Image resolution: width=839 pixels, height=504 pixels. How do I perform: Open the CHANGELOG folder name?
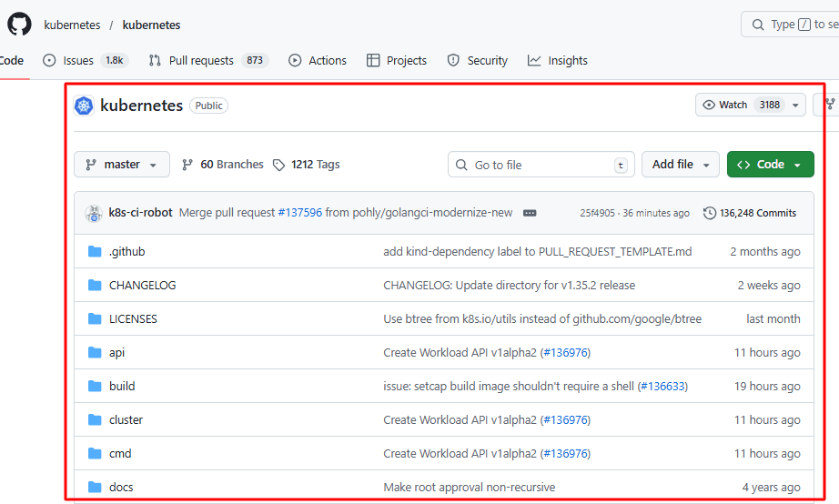pyautogui.click(x=142, y=285)
